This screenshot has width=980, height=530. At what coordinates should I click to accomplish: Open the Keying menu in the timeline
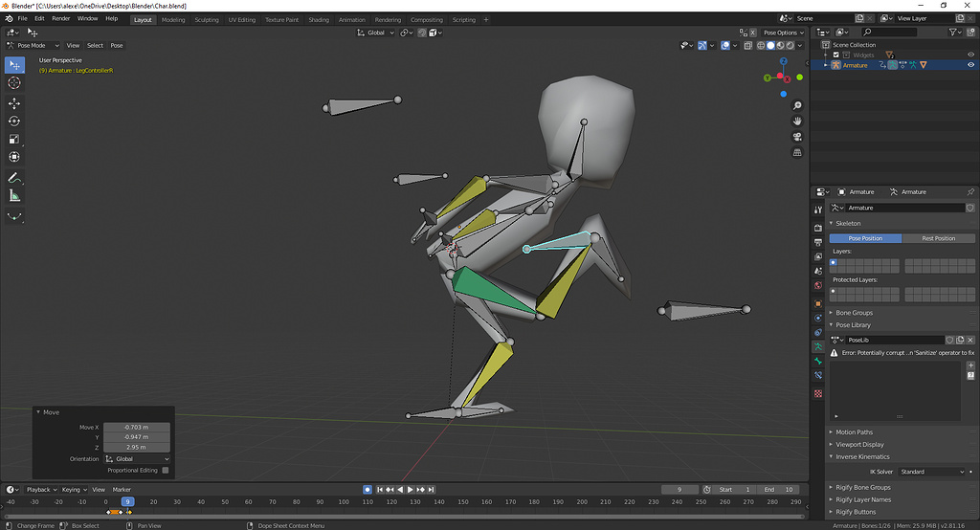74,490
